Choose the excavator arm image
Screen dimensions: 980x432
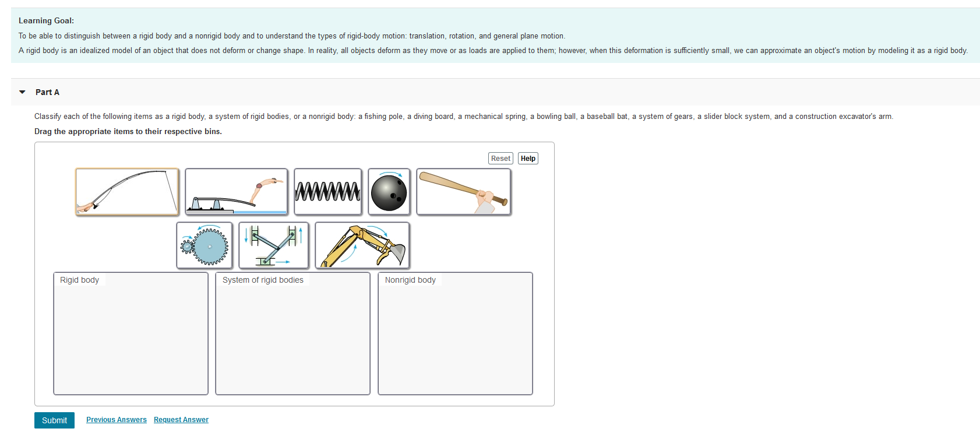[x=362, y=245]
